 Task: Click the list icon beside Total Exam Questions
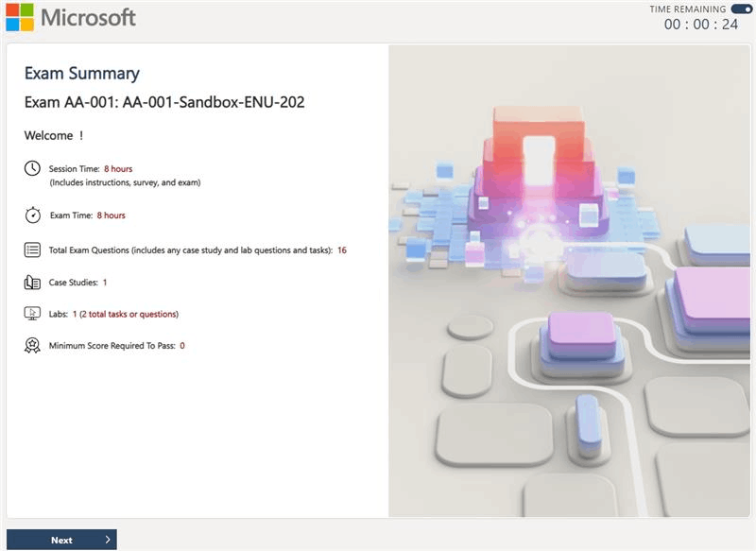(32, 250)
